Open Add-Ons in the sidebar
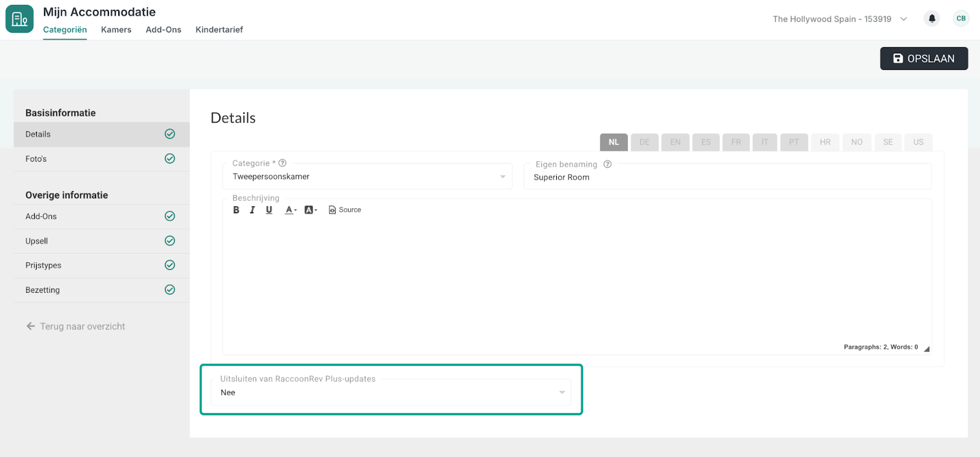Image resolution: width=980 pixels, height=457 pixels. click(102, 216)
